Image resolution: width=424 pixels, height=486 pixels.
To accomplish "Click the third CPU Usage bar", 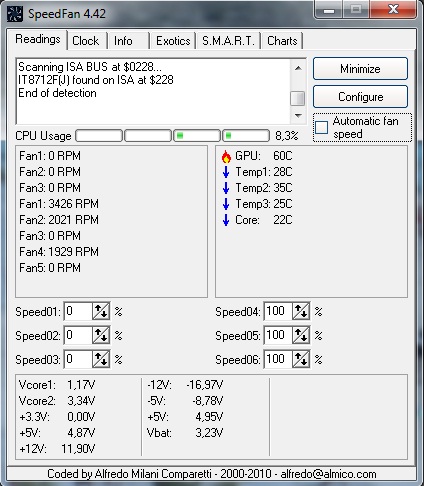I will [x=197, y=136].
